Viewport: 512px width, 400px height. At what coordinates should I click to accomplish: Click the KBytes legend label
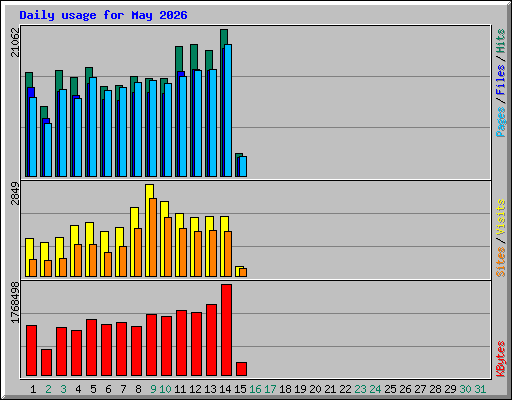pyautogui.click(x=501, y=359)
